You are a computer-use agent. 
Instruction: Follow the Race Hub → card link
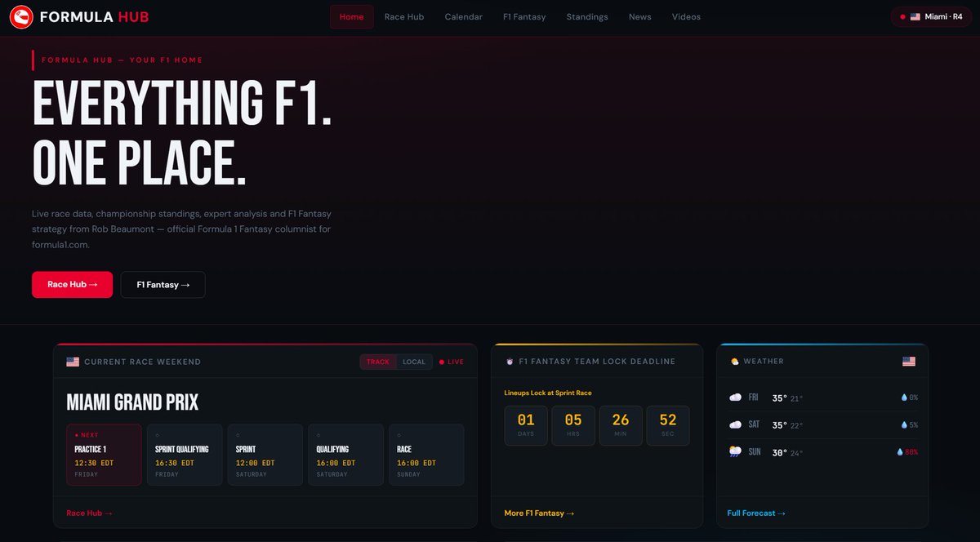coord(89,513)
